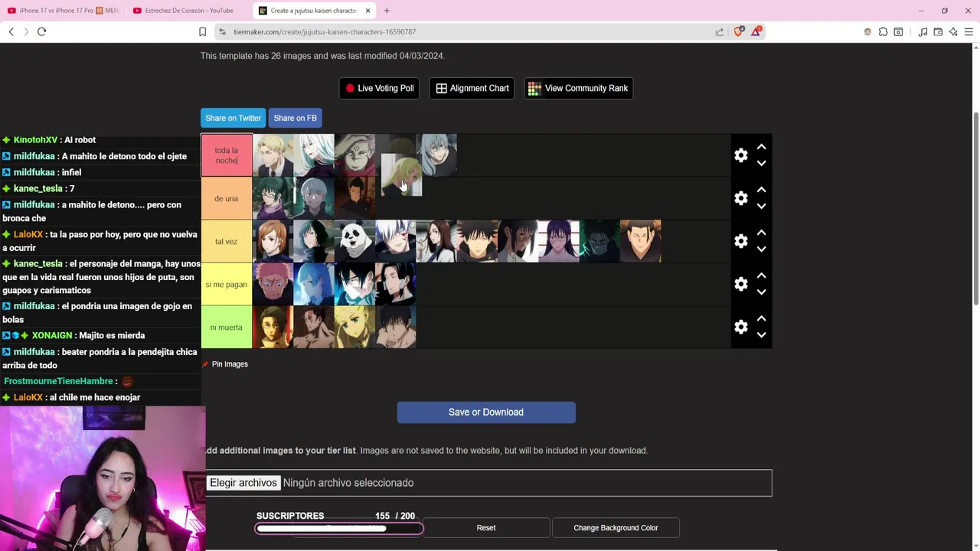
Task: Start a Live Voting Poll
Action: point(379,88)
